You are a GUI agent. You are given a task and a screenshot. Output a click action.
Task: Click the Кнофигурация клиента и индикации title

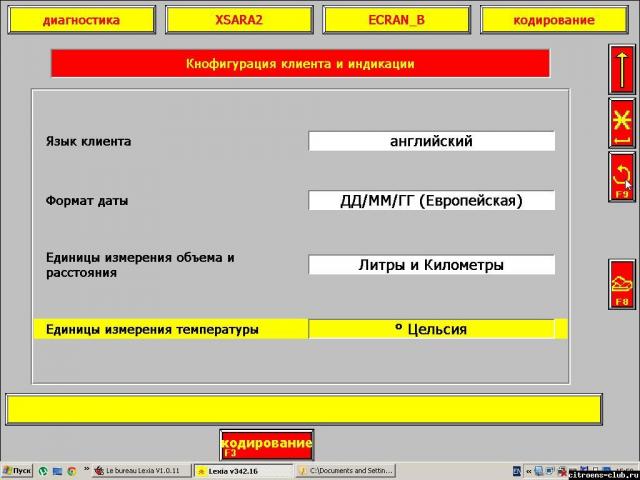pos(300,64)
